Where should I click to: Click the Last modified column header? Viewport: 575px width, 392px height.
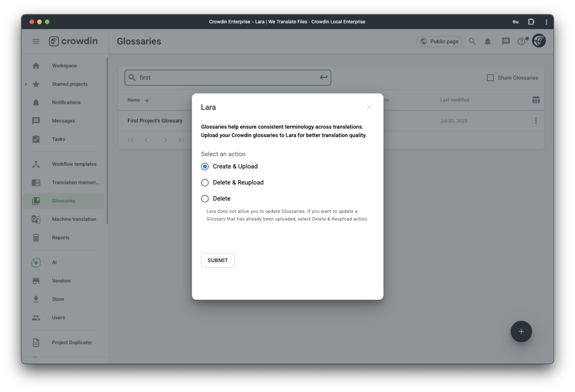(x=455, y=100)
